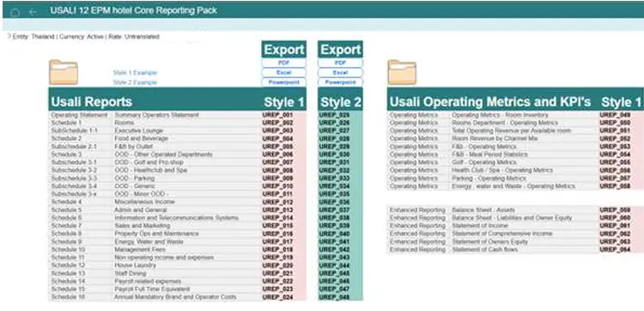Select UREP_063 Statement of Owners Equity code
This screenshot has width=644, height=311.
(x=615, y=241)
